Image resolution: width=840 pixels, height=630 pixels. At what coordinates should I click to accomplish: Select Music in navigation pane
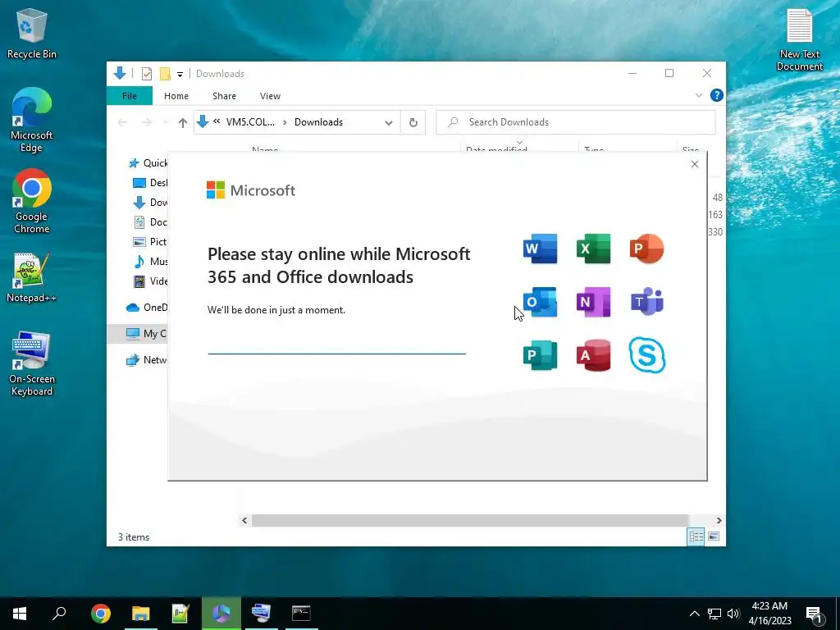[149, 262]
